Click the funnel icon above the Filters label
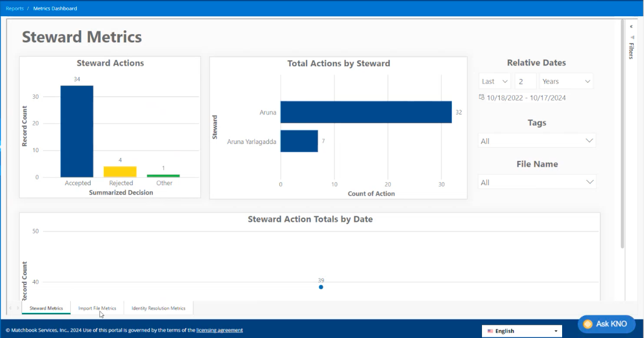This screenshot has width=644, height=338. tap(632, 37)
